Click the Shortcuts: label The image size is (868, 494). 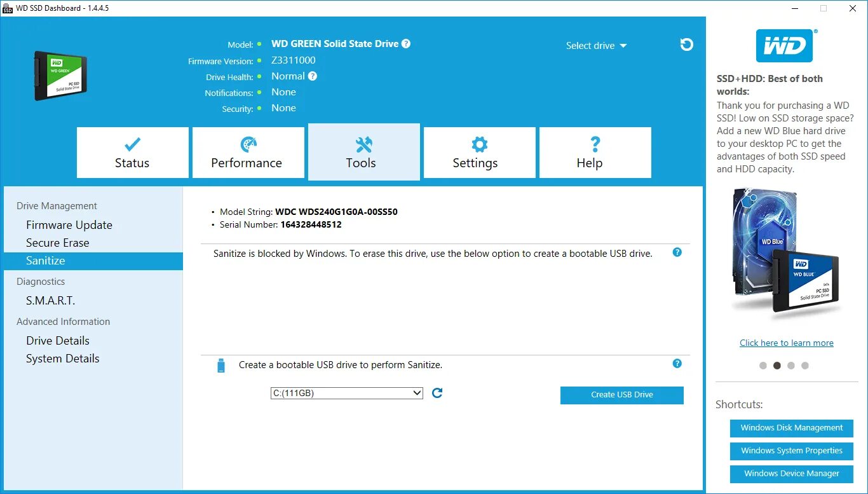(x=739, y=404)
